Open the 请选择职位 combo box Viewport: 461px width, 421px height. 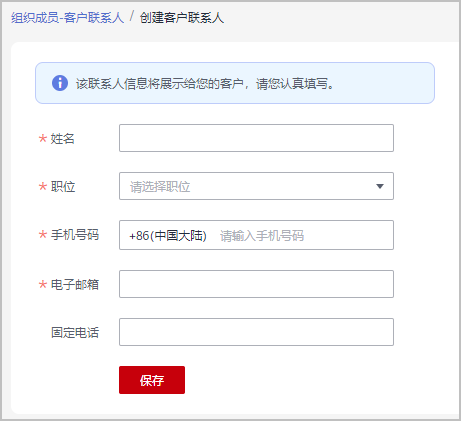(x=256, y=186)
